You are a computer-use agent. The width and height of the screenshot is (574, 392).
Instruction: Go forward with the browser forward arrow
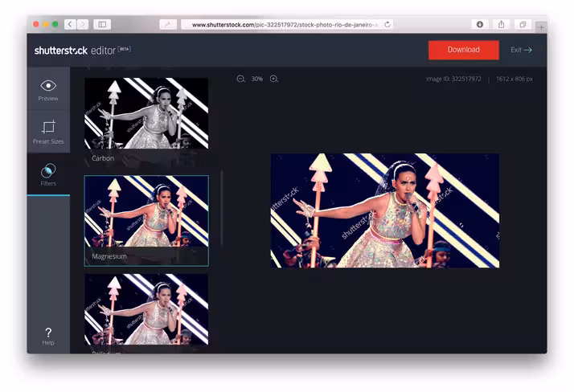[x=83, y=24]
